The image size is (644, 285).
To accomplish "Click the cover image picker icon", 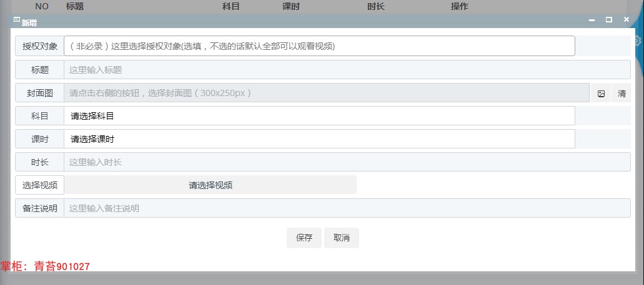I will [x=601, y=94].
